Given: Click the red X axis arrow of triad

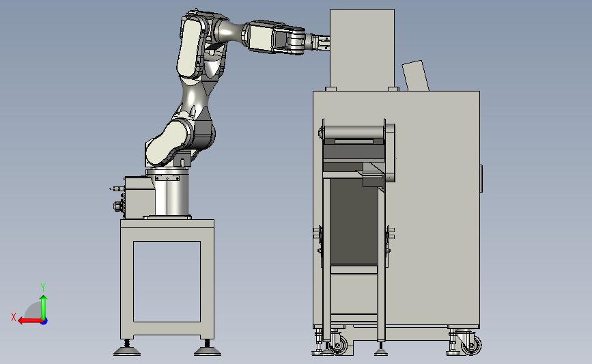Looking at the screenshot, I should [x=29, y=321].
